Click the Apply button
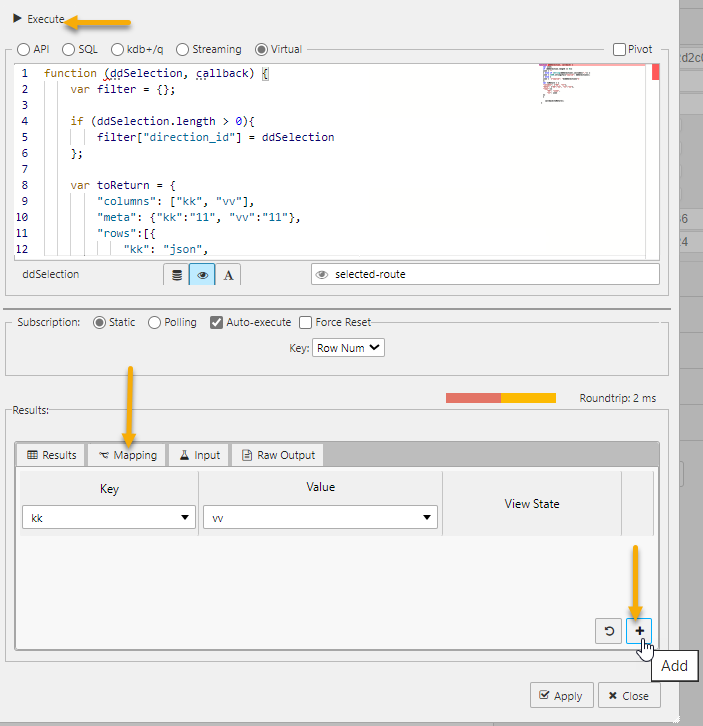The image size is (703, 726). point(561,695)
